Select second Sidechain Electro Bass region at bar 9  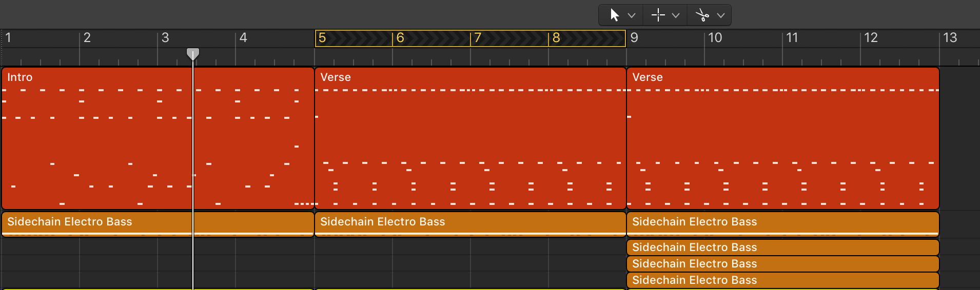tap(782, 247)
